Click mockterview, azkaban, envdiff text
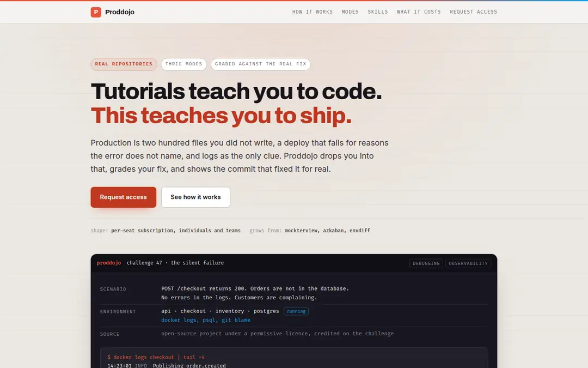Viewport: 588px width, 368px height. [x=327, y=231]
